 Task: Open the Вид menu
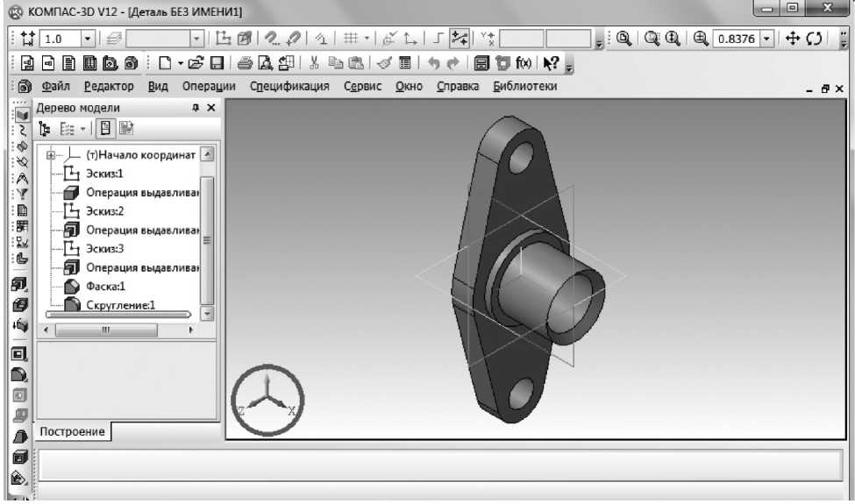[x=158, y=86]
